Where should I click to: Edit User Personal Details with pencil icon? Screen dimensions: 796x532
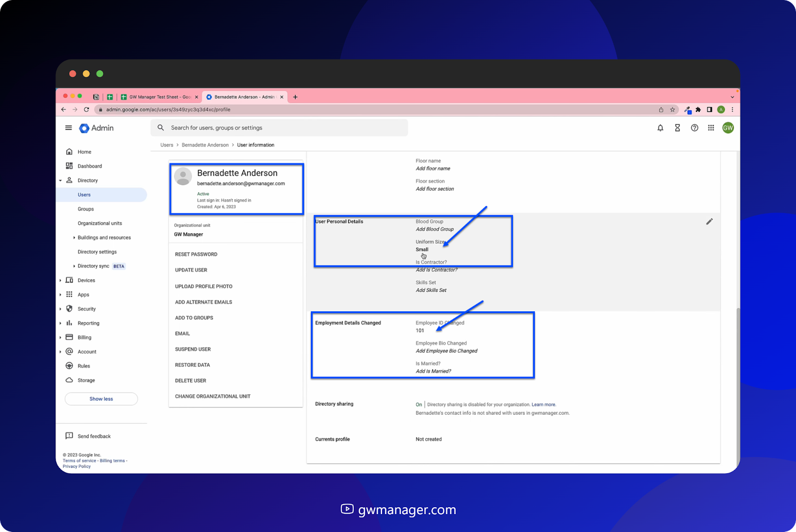pos(709,221)
